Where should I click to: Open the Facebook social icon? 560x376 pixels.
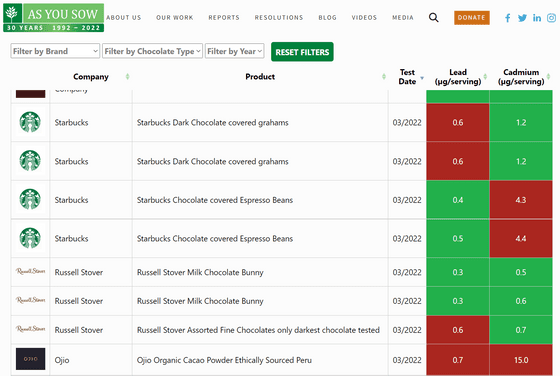click(x=508, y=18)
